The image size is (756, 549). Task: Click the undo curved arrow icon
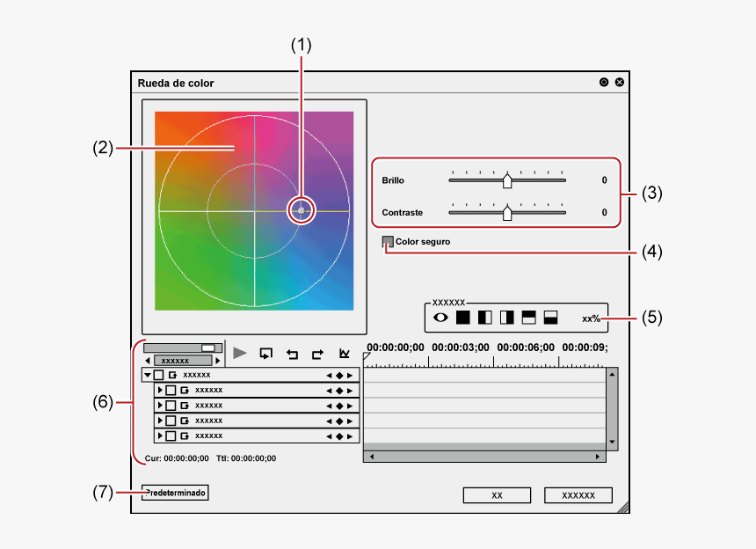pos(293,352)
